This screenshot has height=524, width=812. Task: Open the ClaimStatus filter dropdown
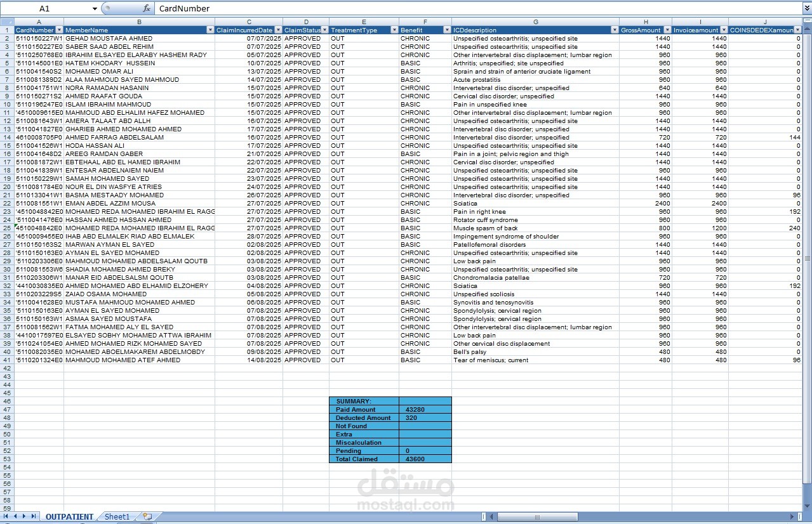(325, 30)
